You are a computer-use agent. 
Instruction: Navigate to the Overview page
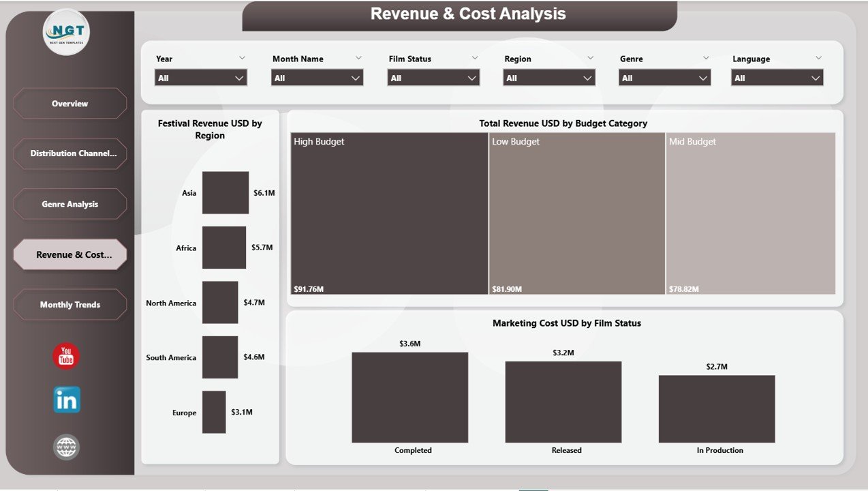(69, 103)
